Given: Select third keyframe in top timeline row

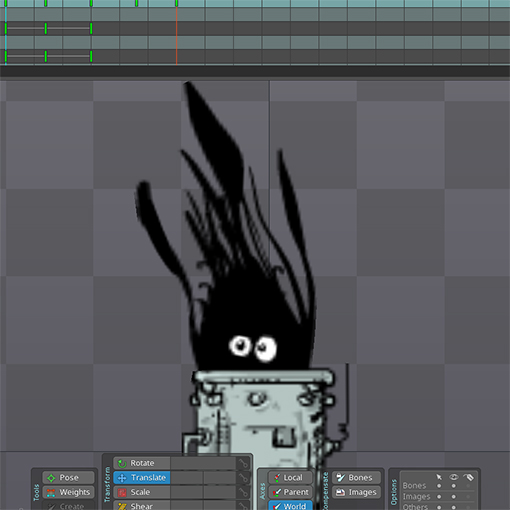Looking at the screenshot, I should pos(91,3).
